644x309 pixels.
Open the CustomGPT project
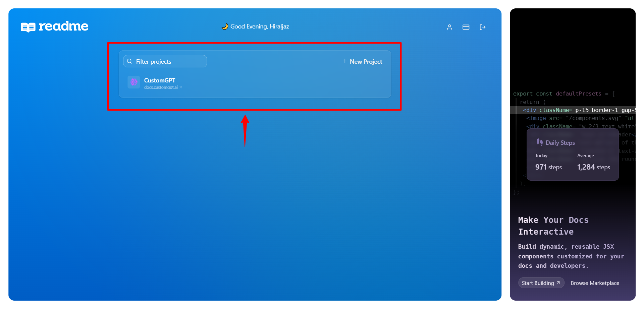[x=160, y=80]
